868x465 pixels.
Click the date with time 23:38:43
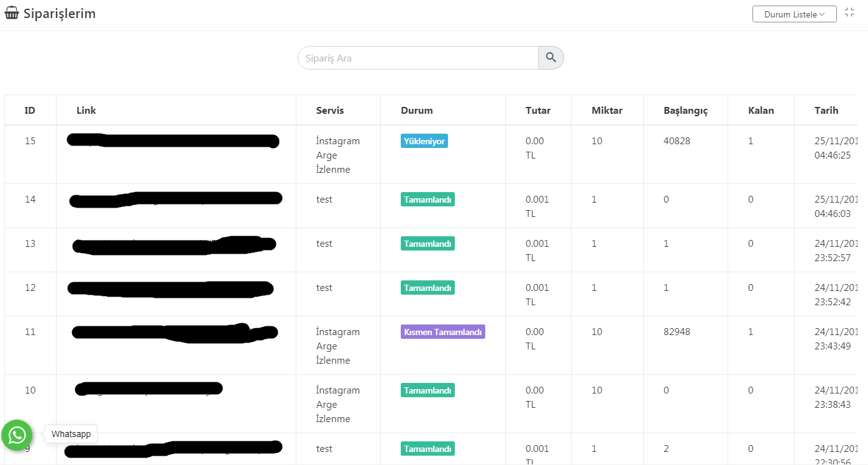tap(836, 397)
